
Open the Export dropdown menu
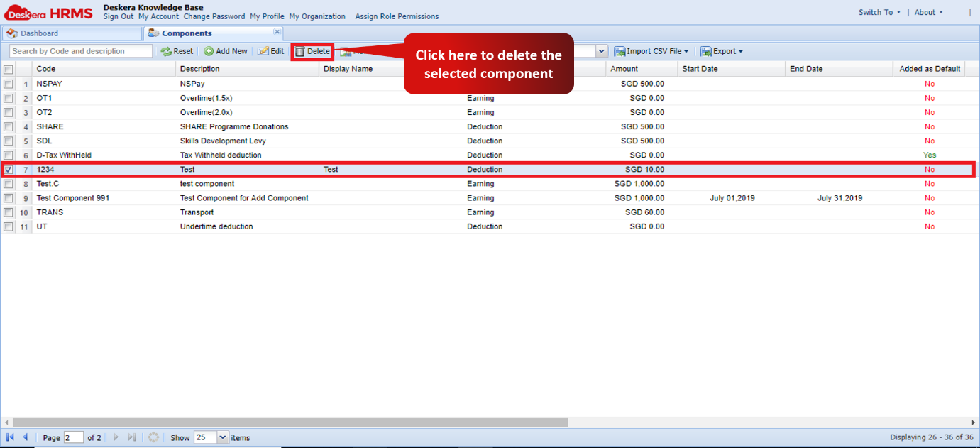click(x=721, y=51)
